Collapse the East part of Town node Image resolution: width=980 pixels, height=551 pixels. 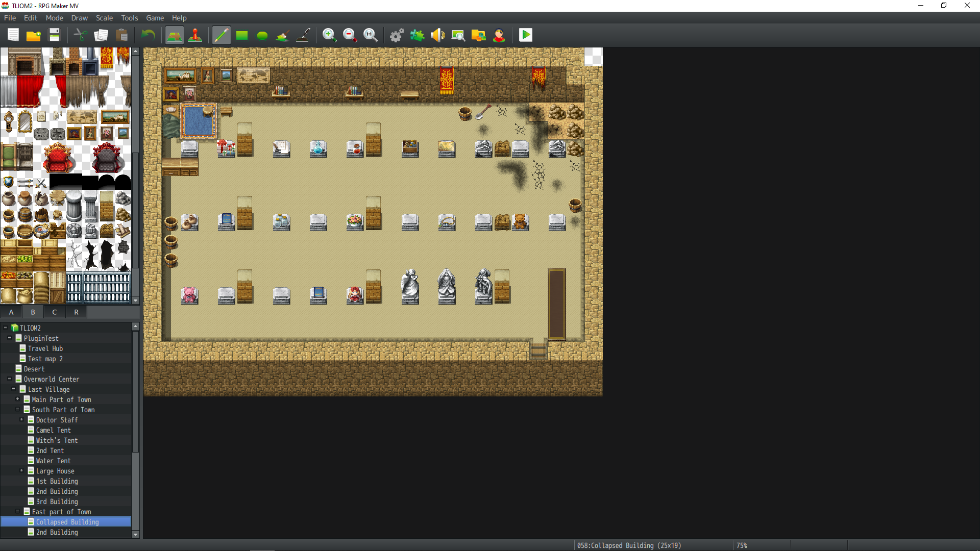point(17,511)
